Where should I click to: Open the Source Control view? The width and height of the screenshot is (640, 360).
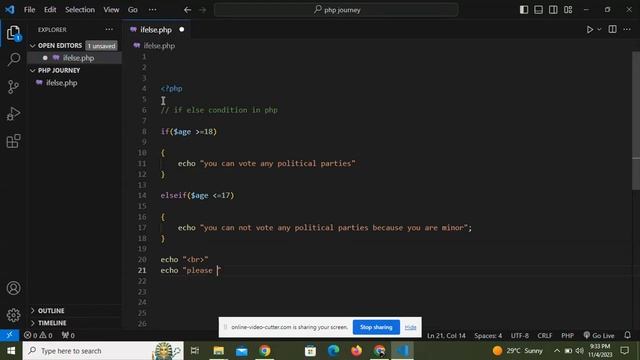click(x=13, y=87)
